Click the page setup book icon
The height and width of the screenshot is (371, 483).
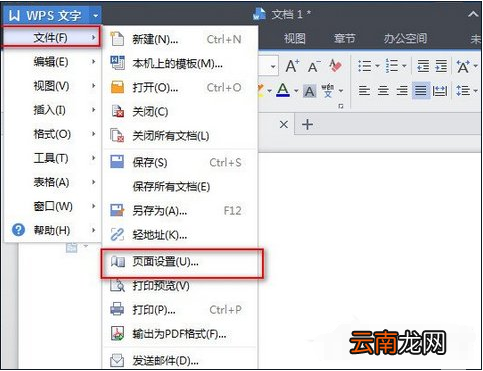point(118,262)
